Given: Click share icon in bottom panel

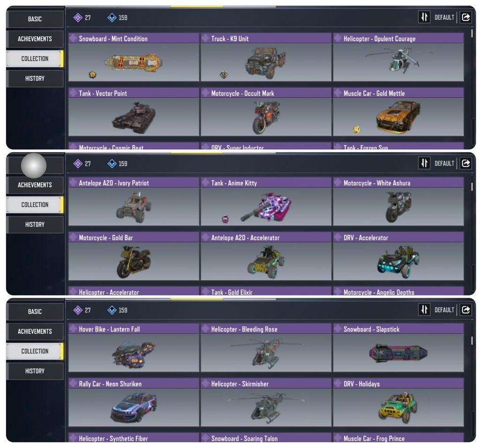Looking at the screenshot, I should [466, 309].
